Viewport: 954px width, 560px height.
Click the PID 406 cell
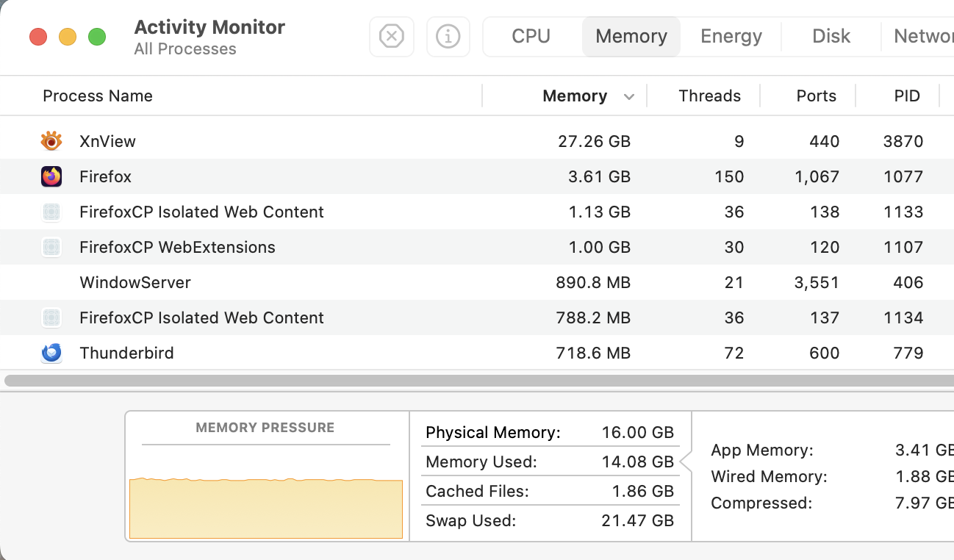908,282
